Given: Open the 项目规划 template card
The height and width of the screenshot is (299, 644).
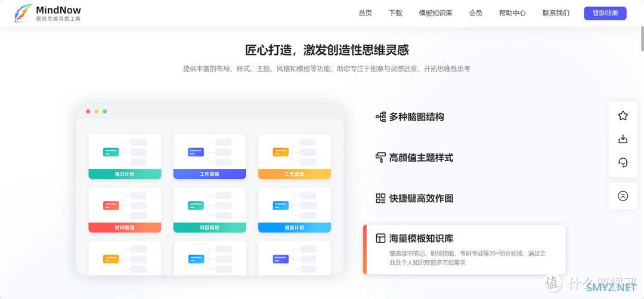Looking at the screenshot, I should pos(209,210).
